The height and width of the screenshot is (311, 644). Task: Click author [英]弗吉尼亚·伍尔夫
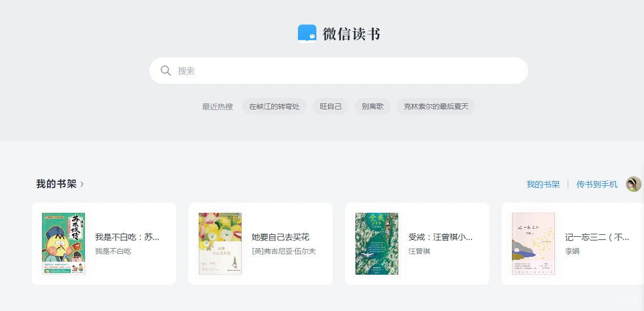284,251
